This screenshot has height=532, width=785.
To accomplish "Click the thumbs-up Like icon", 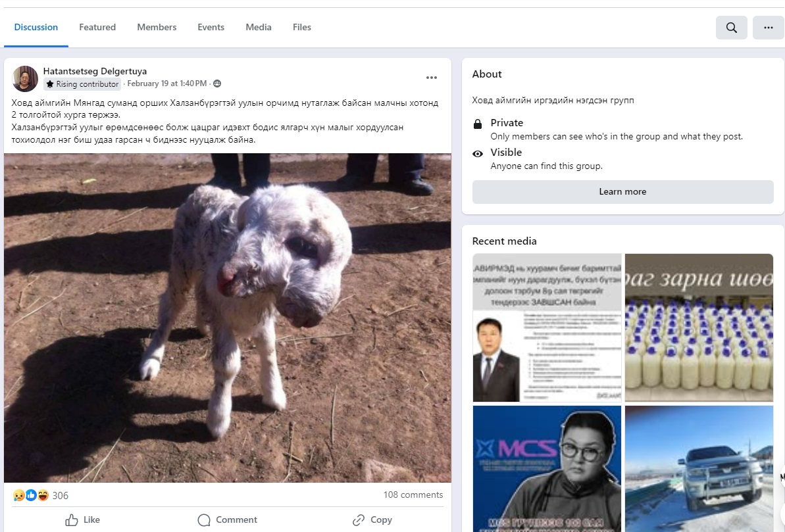I will pos(72,520).
